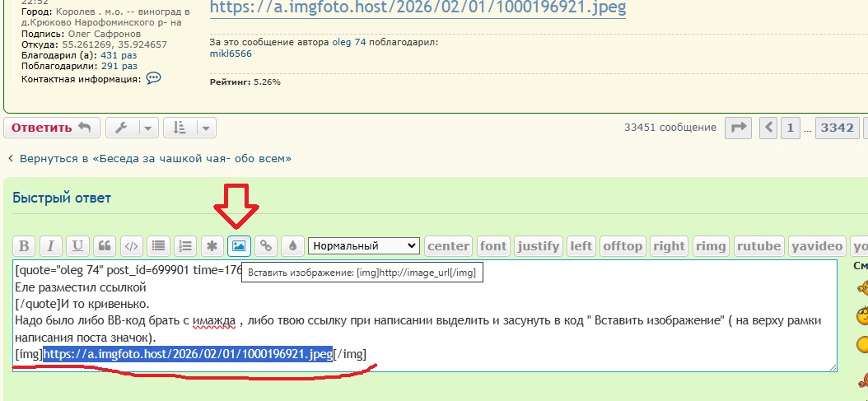Click the previous page arrow in pagination
The width and height of the screenshot is (868, 401).
(x=769, y=128)
